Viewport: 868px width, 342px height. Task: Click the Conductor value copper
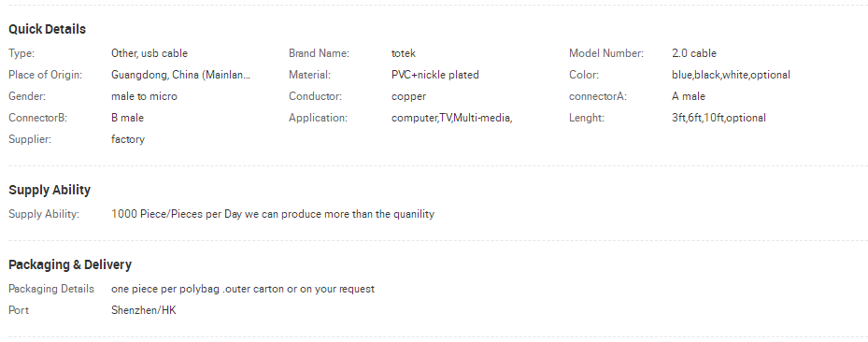pos(408,96)
